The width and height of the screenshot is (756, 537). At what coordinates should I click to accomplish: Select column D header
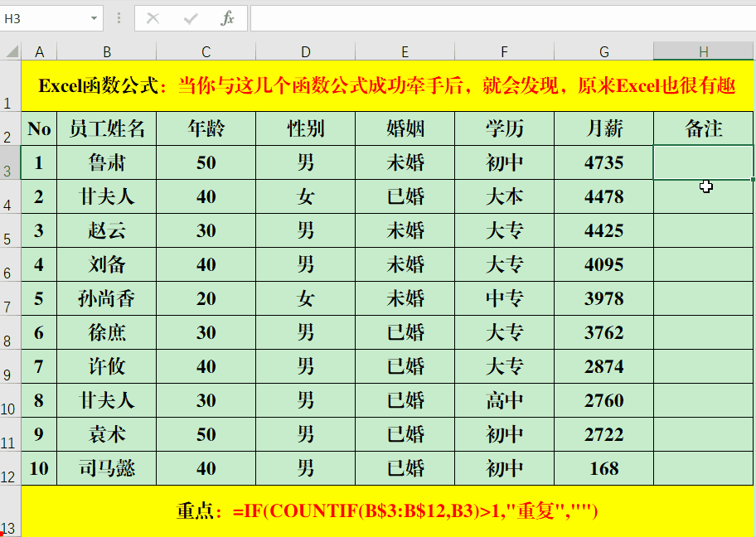[x=305, y=51]
